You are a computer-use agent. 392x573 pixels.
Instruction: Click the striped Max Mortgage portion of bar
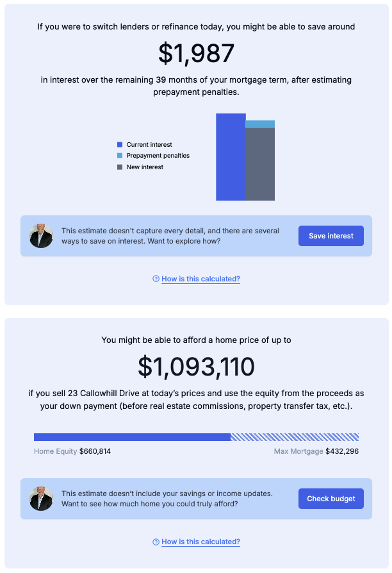click(295, 437)
